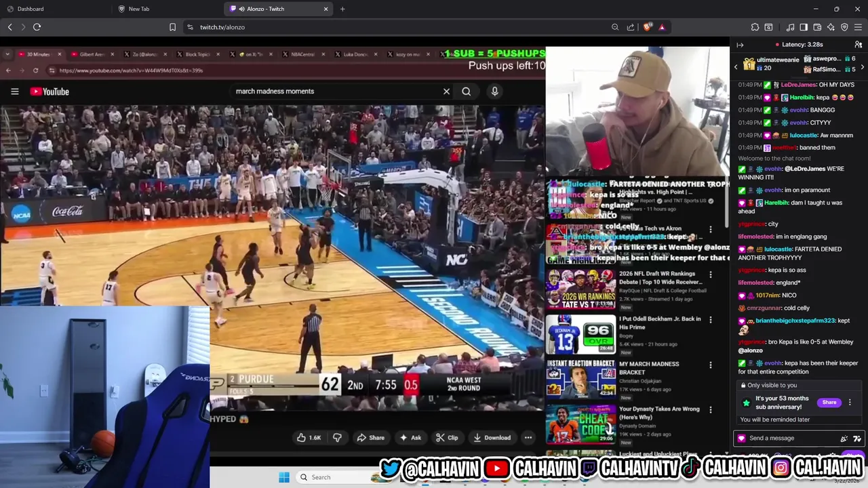Viewport: 868px width, 488px height.
Task: Share the 53 months sub anniversary
Action: coord(829,403)
